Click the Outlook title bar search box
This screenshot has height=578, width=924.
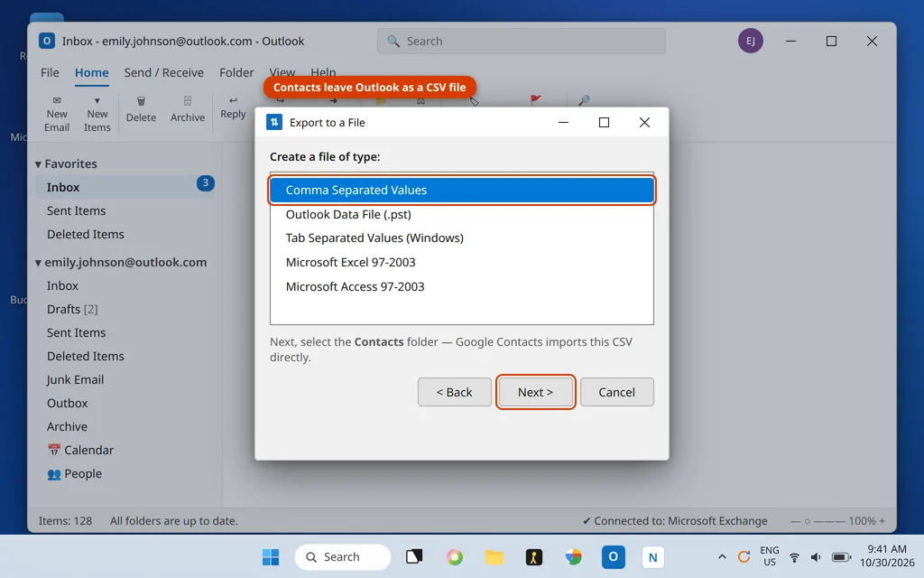[522, 42]
